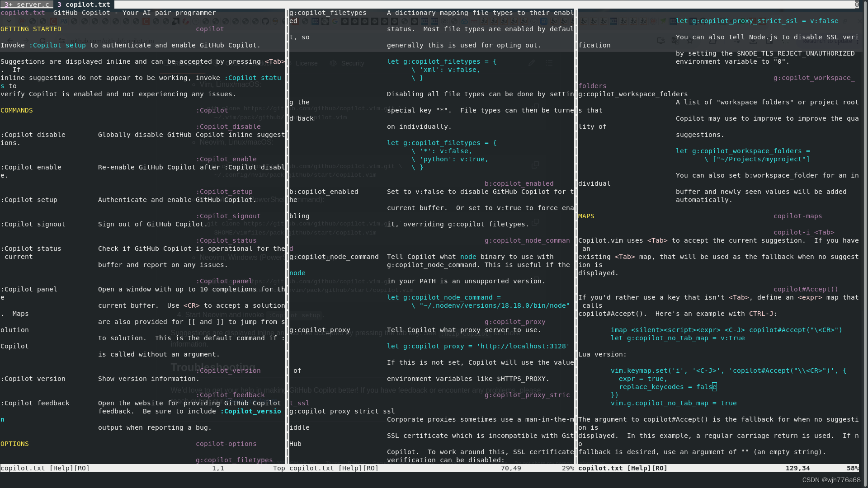The height and width of the screenshot is (488, 868).
Task: Place cursor on ':Copilot feedback' command entry
Action: click(35, 403)
